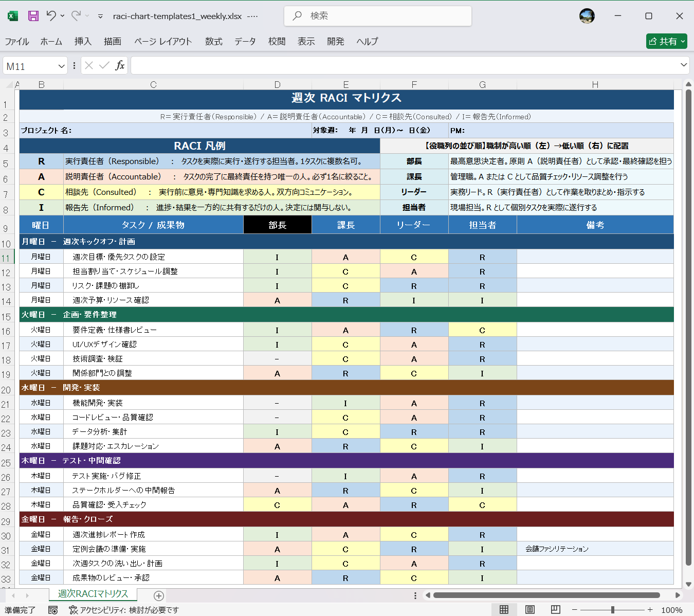Open the ホーム ribbon tab
The width and height of the screenshot is (694, 616).
pos(51,42)
